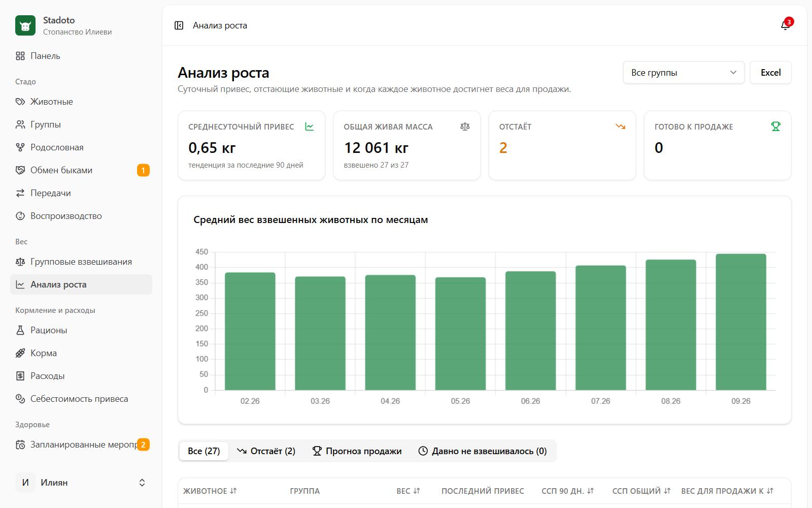Click the Обмен быками handshake icon
The width and height of the screenshot is (812, 508).
click(x=20, y=170)
